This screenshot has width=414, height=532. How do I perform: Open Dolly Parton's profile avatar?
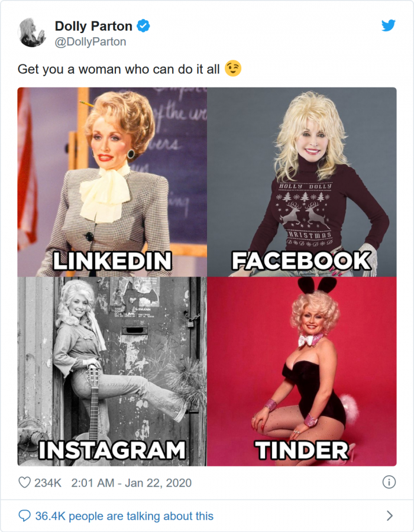31,33
